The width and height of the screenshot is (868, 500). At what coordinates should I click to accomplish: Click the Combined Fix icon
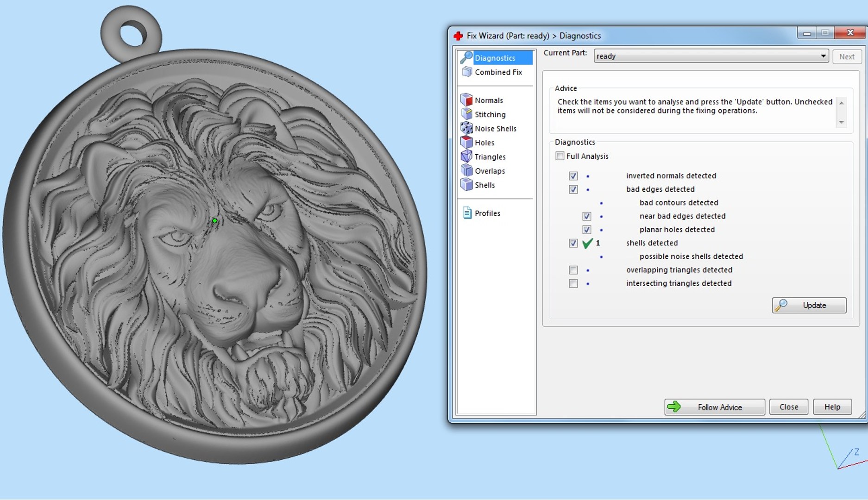point(467,72)
